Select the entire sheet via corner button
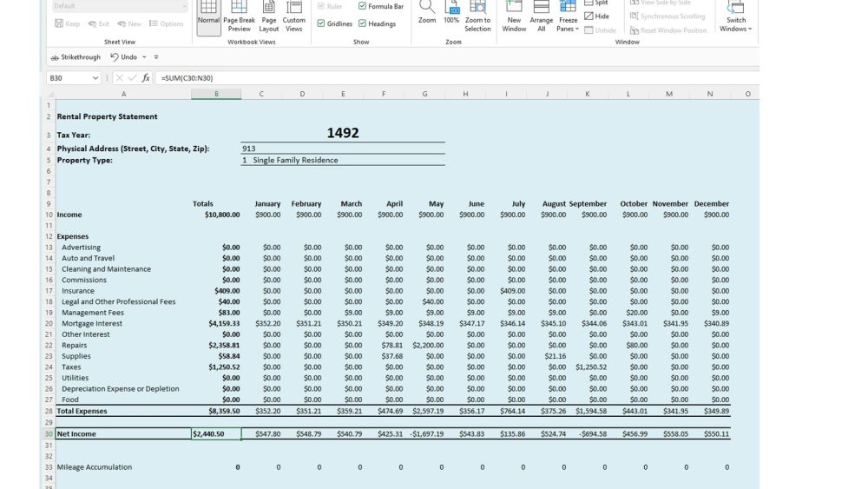868x489 pixels. [50, 94]
